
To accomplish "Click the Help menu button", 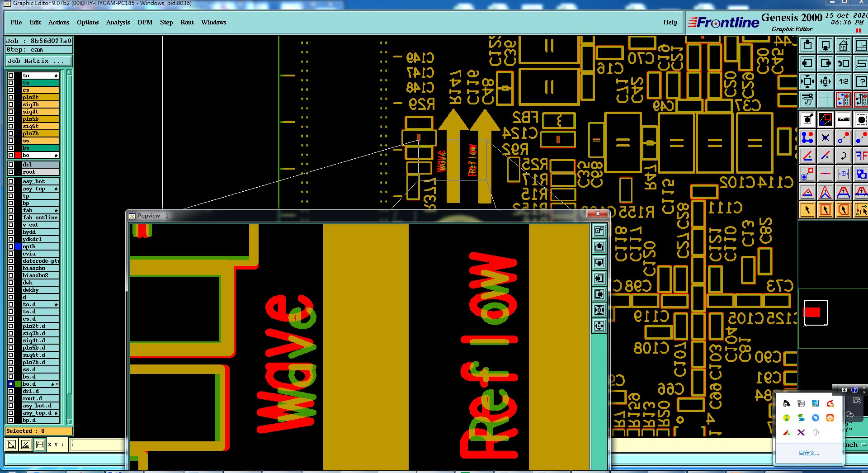I will tap(670, 22).
